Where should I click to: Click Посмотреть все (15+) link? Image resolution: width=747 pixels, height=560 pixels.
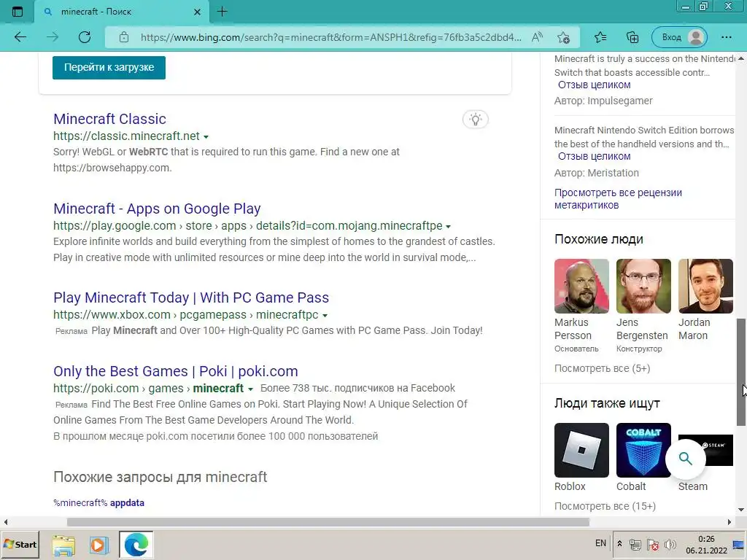605,506
